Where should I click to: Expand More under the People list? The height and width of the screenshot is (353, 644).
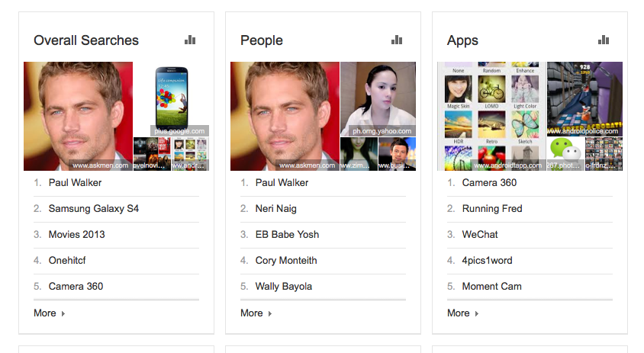pos(256,313)
